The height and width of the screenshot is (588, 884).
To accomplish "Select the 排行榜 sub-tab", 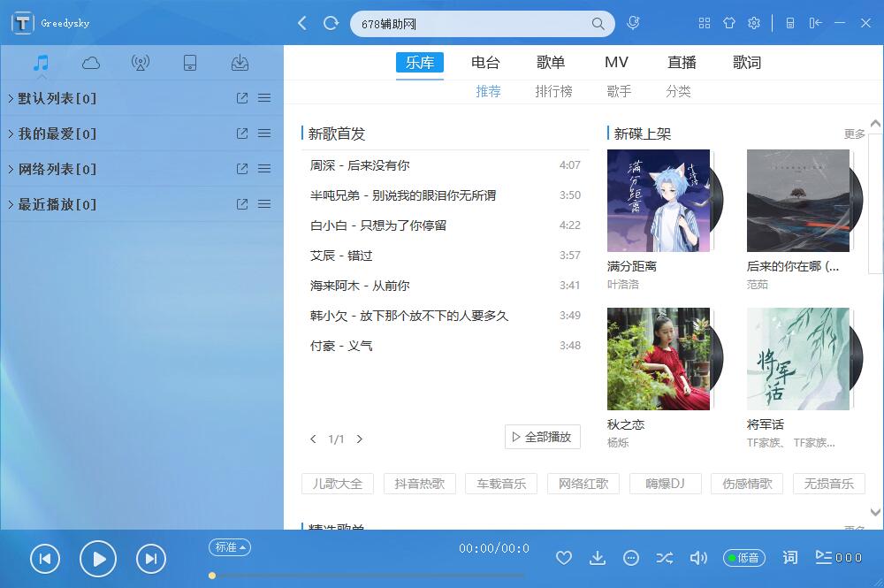I will click(x=553, y=91).
